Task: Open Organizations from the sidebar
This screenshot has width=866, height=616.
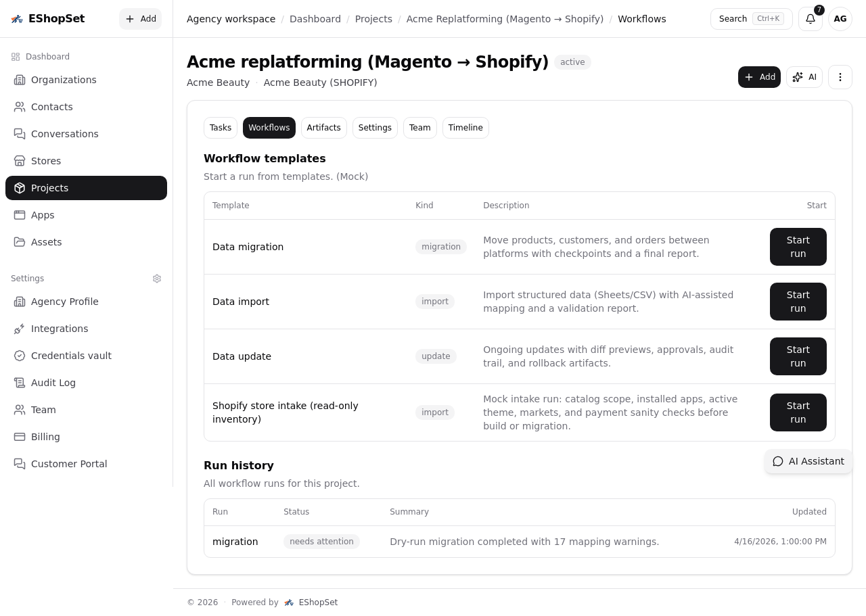Action: tap(64, 80)
